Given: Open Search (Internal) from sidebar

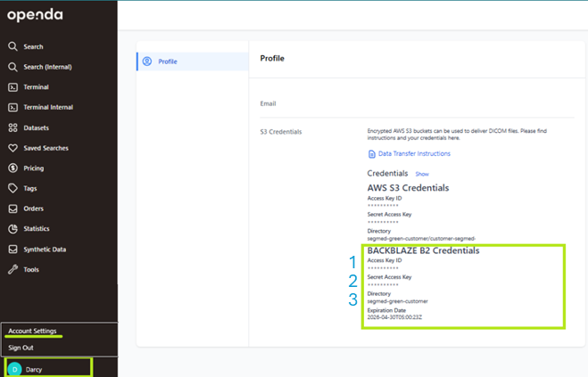Looking at the screenshot, I should click(47, 67).
